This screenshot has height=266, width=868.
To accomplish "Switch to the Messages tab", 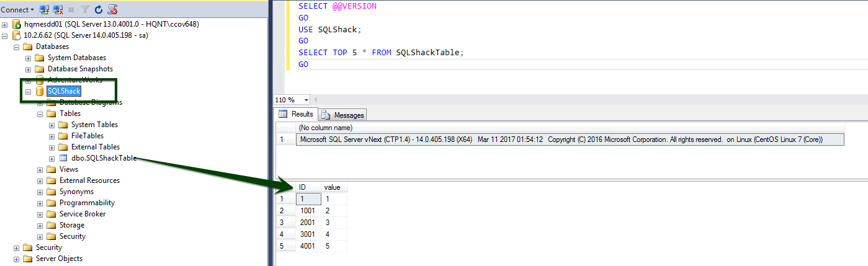I will (x=342, y=115).
